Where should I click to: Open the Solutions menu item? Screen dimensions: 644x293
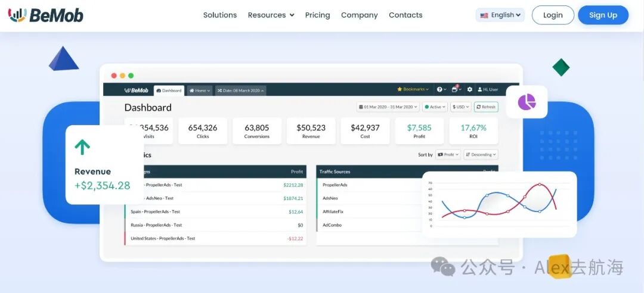point(219,15)
